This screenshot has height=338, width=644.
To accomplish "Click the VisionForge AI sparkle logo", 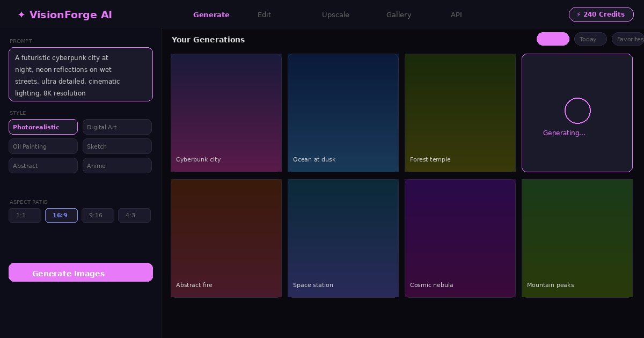I will [x=21, y=15].
